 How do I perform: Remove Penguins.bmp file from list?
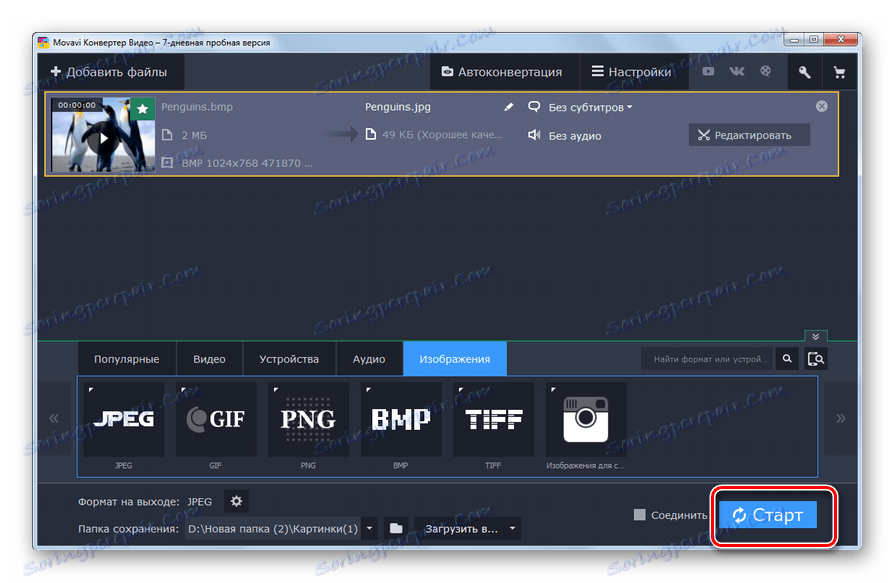pos(821,106)
